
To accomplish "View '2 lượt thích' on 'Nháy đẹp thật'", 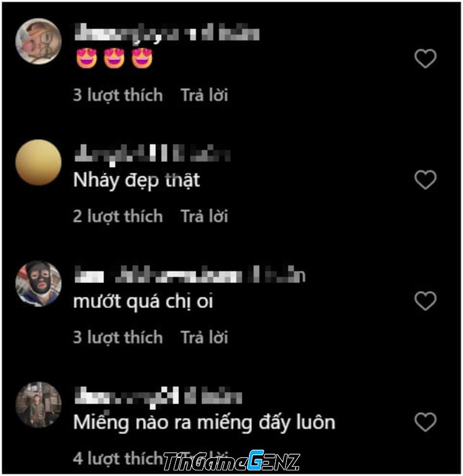I will coord(118,216).
